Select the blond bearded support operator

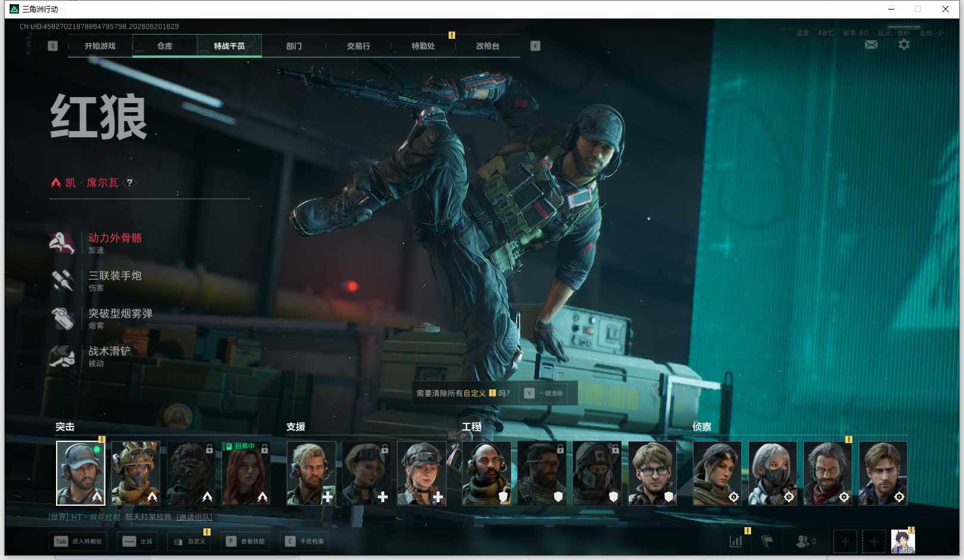pyautogui.click(x=311, y=473)
